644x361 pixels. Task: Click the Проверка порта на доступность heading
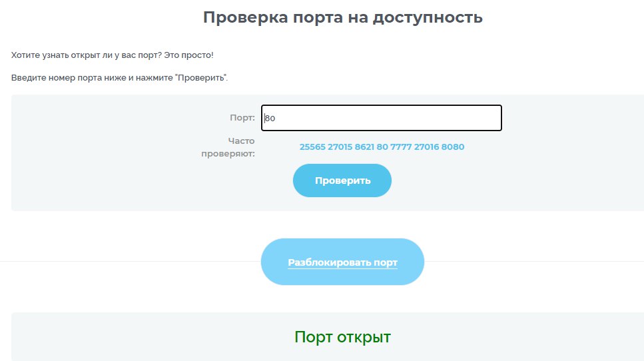click(x=342, y=17)
